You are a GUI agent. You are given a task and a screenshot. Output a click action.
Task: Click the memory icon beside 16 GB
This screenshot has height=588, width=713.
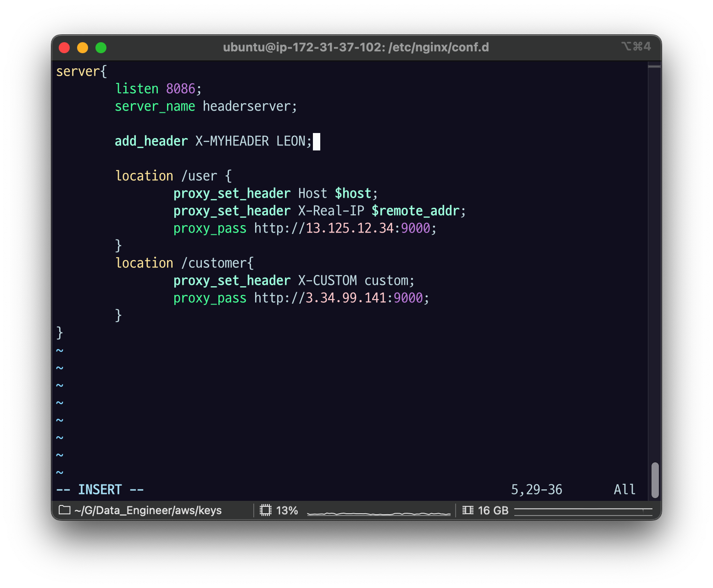coord(468,510)
